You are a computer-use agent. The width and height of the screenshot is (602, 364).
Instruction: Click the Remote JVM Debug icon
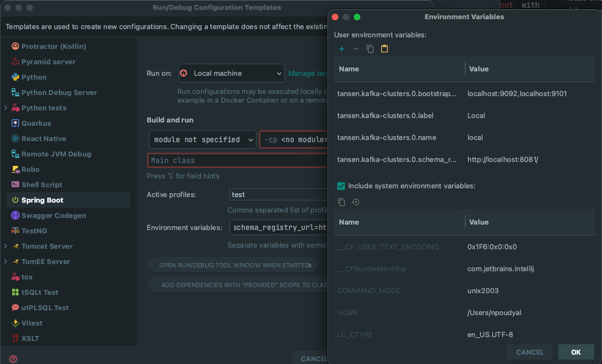[x=15, y=154]
